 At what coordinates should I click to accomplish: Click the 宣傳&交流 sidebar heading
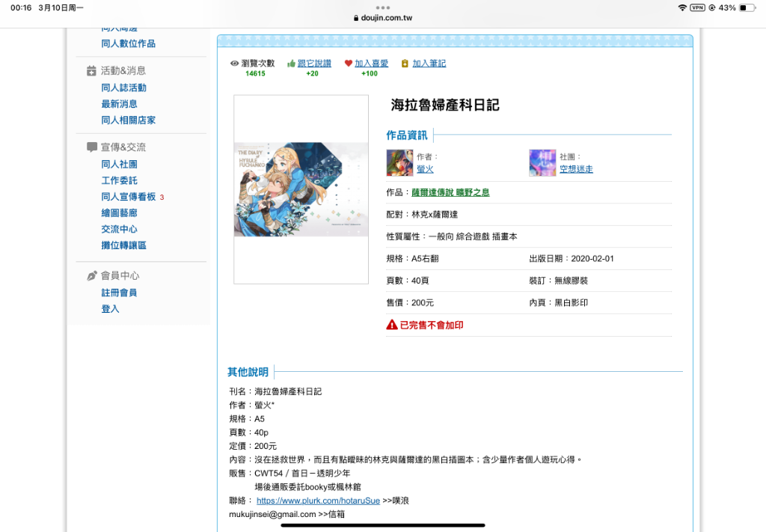click(123, 147)
